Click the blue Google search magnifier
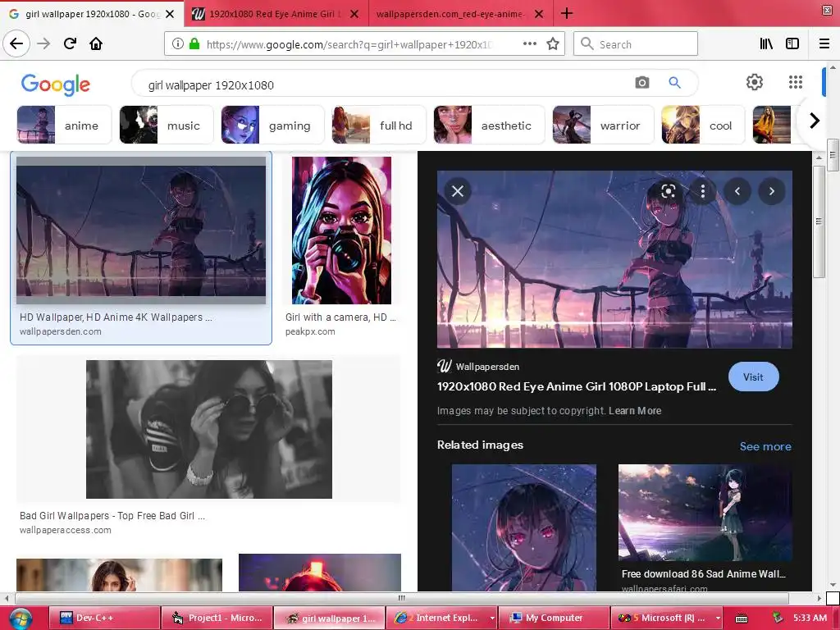Image resolution: width=840 pixels, height=630 pixels. 674,83
